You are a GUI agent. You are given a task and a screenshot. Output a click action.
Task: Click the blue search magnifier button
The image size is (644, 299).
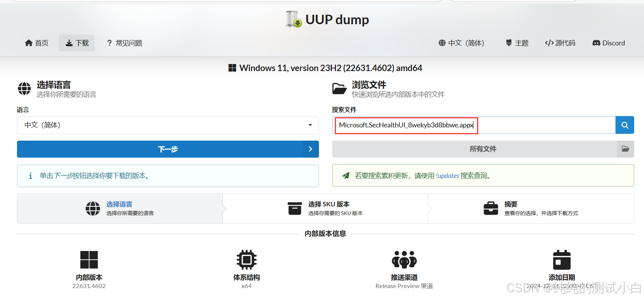point(625,125)
